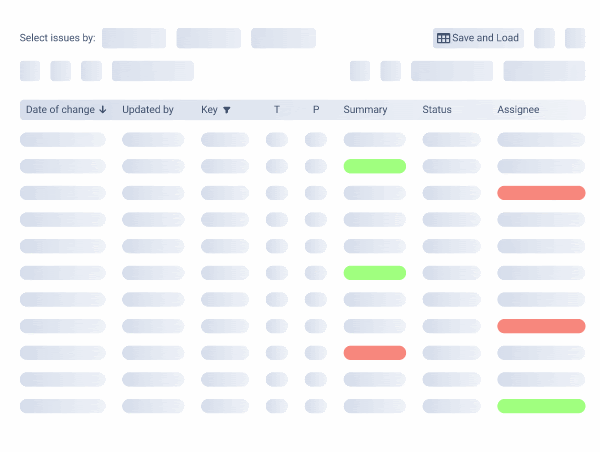
Task: Click the T column header
Action: 277,110
